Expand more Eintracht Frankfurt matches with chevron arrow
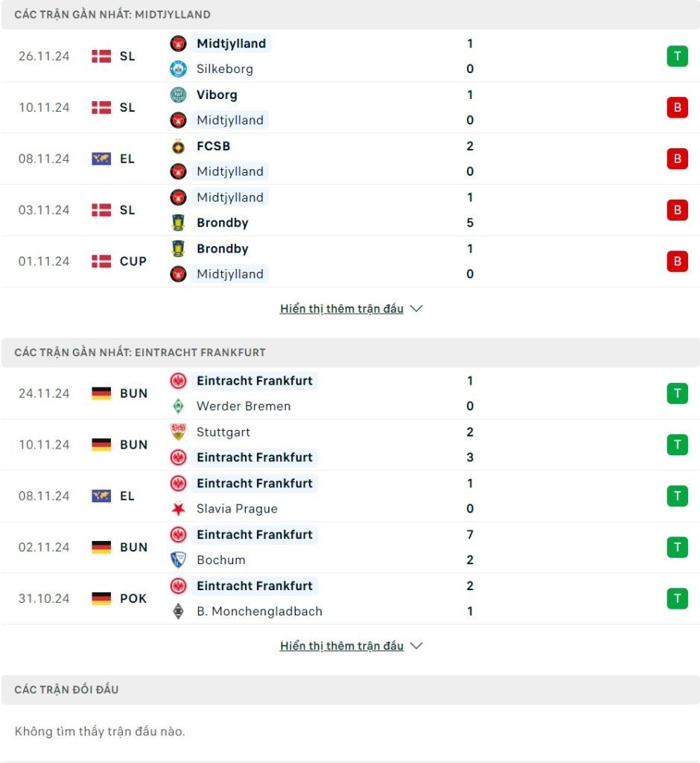 point(417,646)
